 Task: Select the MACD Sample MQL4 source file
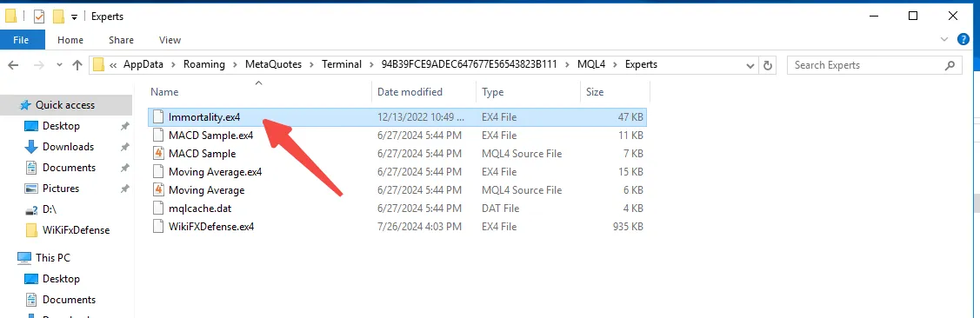[x=397, y=154]
